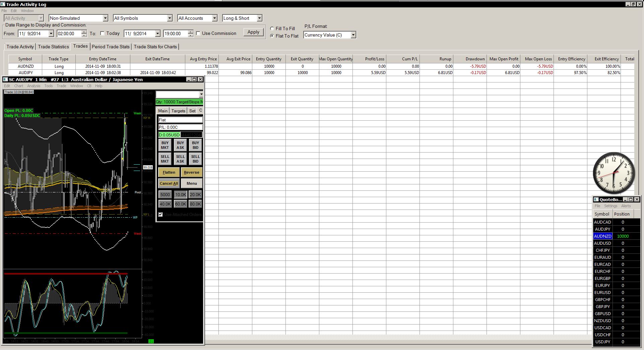The width and height of the screenshot is (644, 350).
Task: Open the Settings menu in the QuoteBoard window
Action: [x=610, y=206]
